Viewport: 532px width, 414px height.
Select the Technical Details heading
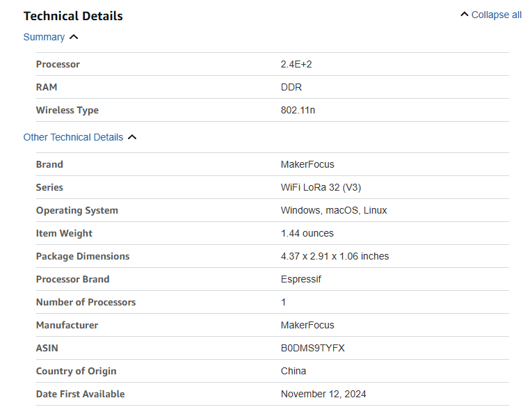point(73,16)
